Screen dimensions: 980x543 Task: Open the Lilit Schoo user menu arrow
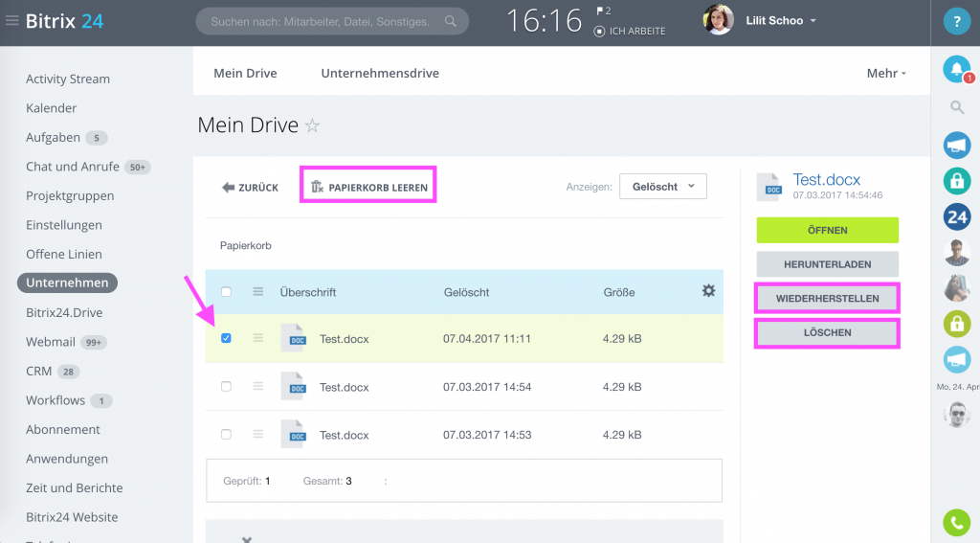click(x=813, y=21)
